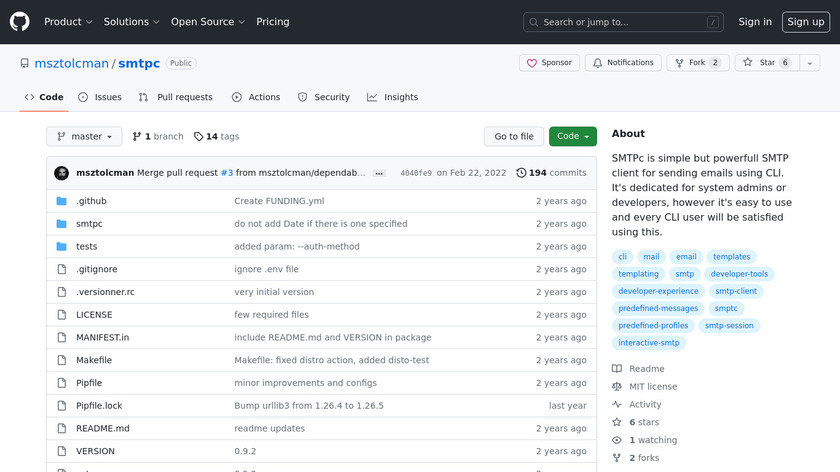840x472 pixels.
Task: Expand the commit message ellipsis
Action: click(379, 173)
